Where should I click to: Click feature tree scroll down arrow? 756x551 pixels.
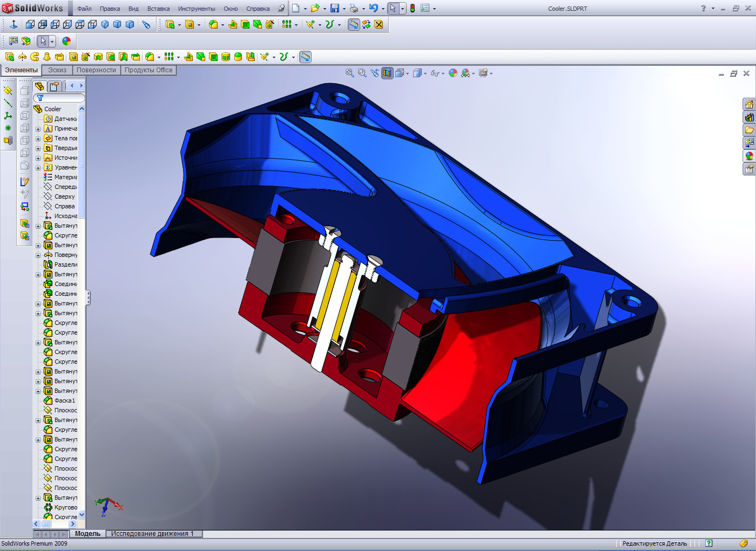pyautogui.click(x=82, y=515)
